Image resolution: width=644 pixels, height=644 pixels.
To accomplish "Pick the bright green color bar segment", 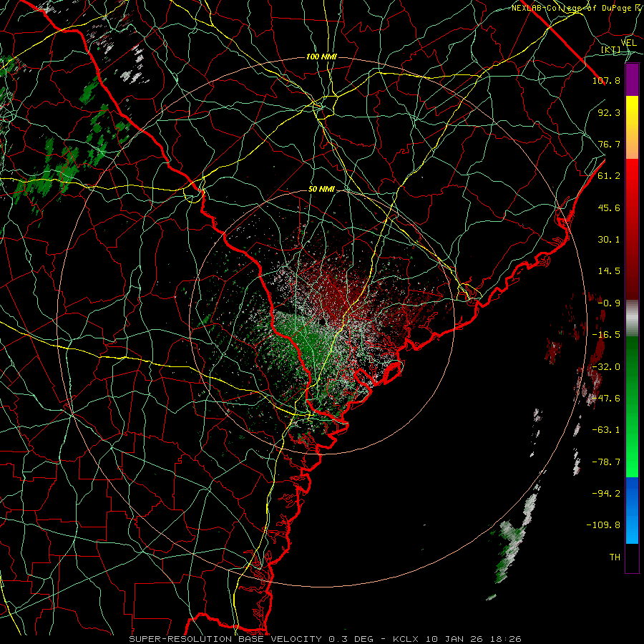I will pos(632,454).
